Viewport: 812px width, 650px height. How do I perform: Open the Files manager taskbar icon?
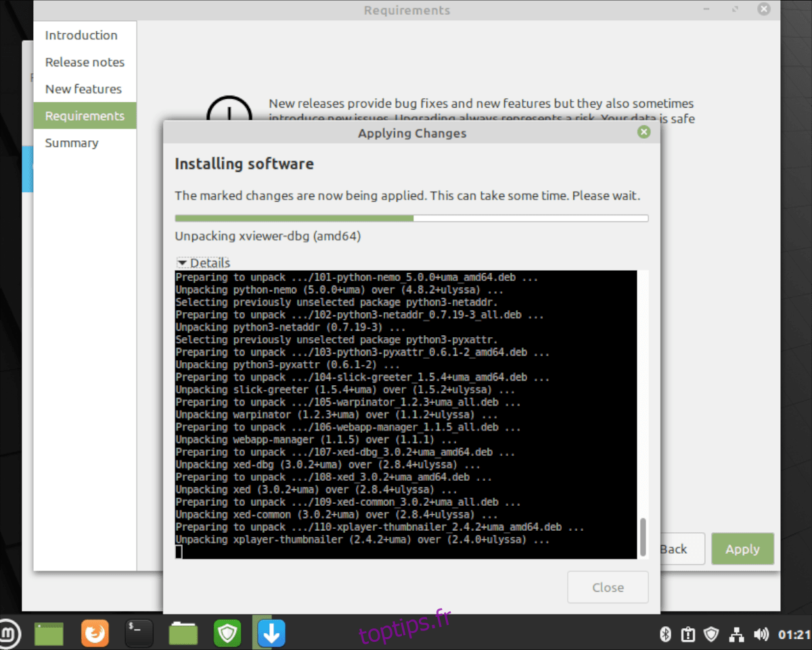pyautogui.click(x=183, y=634)
